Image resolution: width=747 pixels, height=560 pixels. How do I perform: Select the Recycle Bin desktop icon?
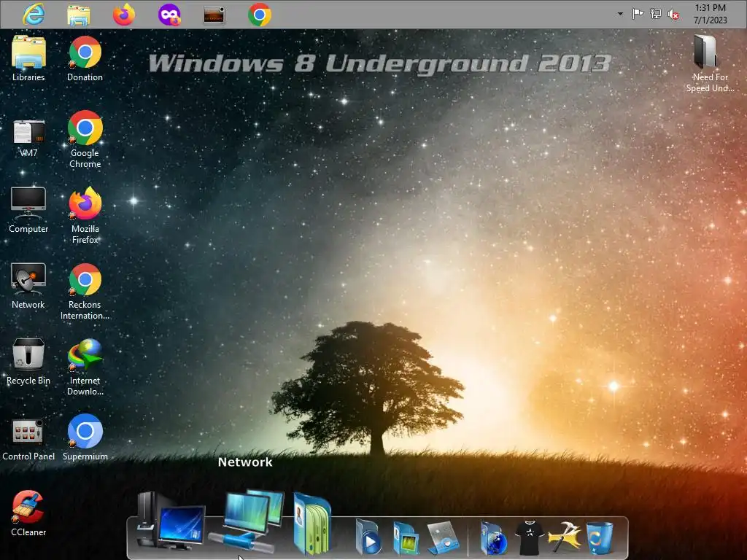(28, 362)
